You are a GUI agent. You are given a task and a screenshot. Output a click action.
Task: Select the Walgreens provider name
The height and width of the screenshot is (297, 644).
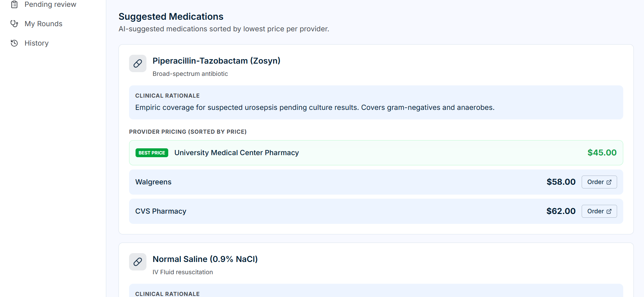[x=153, y=182]
